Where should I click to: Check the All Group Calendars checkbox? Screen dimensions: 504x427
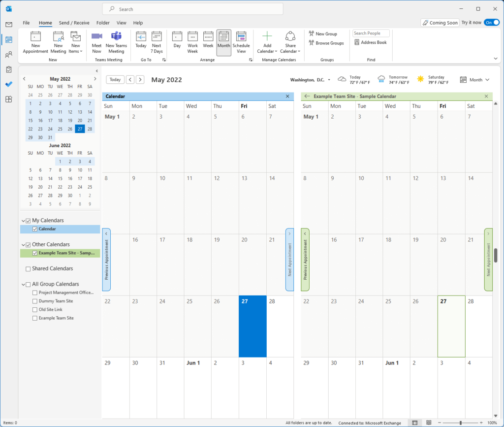click(28, 284)
